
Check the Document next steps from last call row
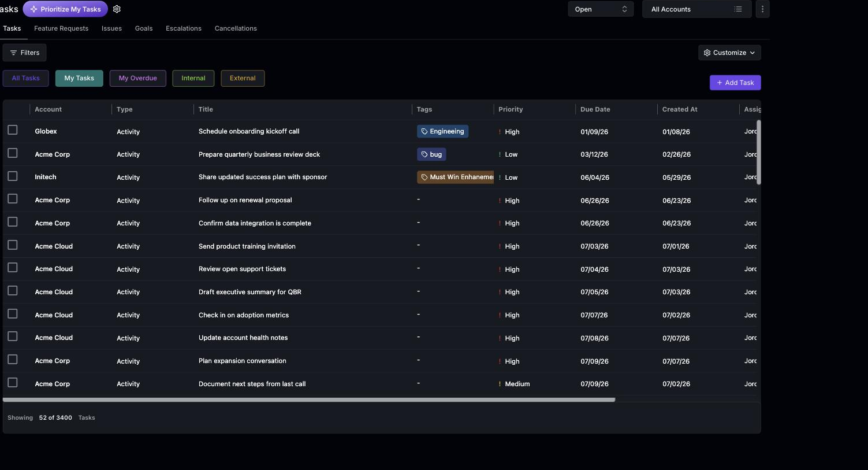pyautogui.click(x=13, y=383)
